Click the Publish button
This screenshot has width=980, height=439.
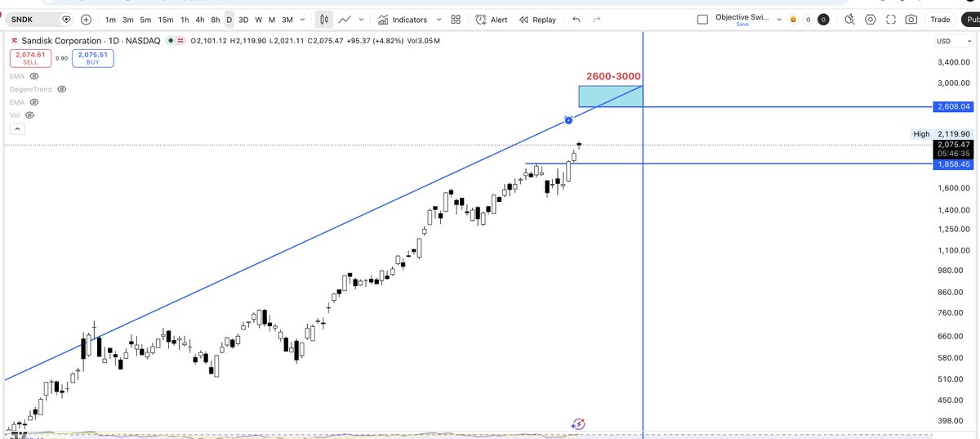(x=970, y=20)
